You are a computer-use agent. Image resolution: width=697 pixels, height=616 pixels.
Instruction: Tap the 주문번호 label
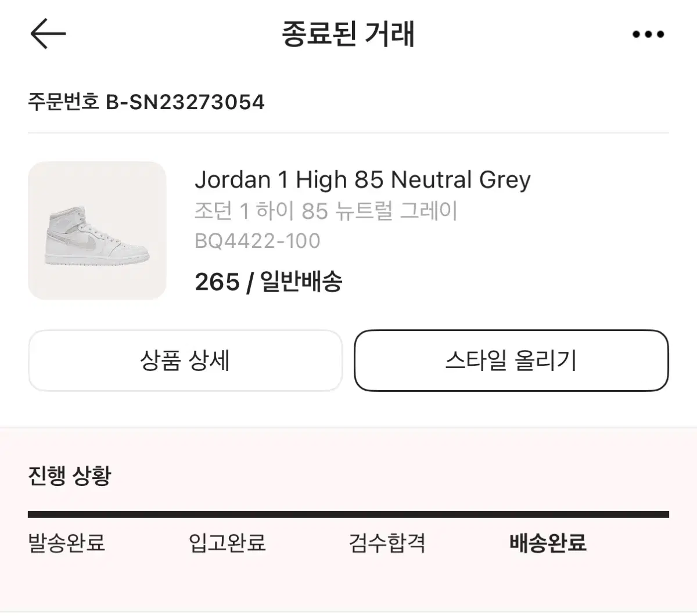point(63,102)
